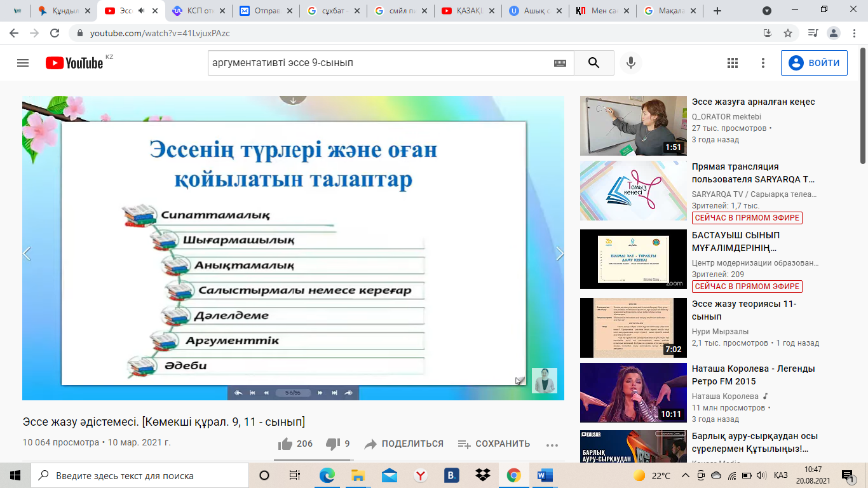Open the Q_ORATOR mektebi channel
This screenshot has width=868, height=488.
726,117
